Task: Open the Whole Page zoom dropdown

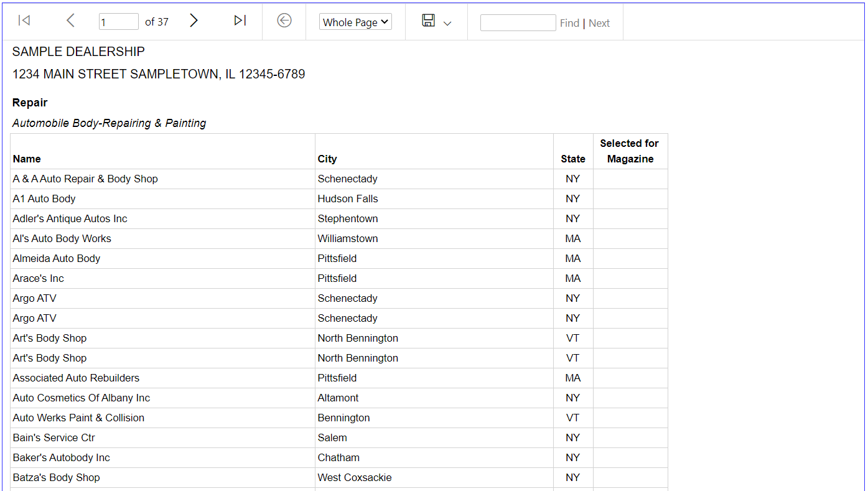Action: click(x=355, y=22)
